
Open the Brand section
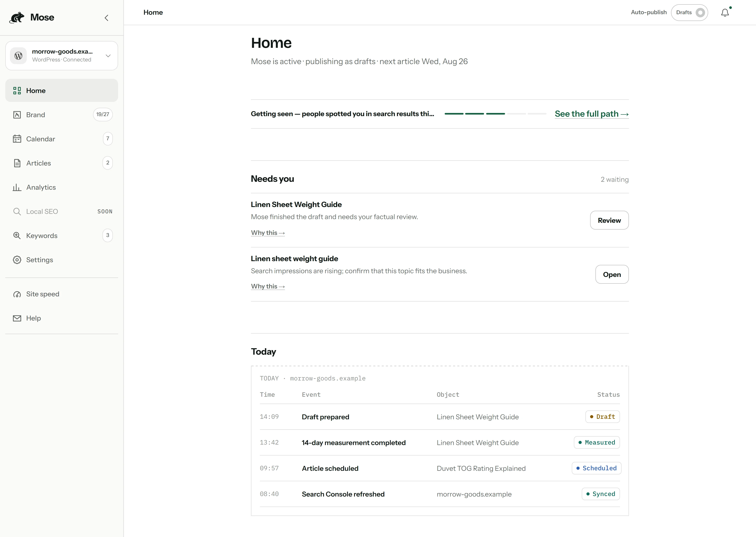pyautogui.click(x=62, y=115)
